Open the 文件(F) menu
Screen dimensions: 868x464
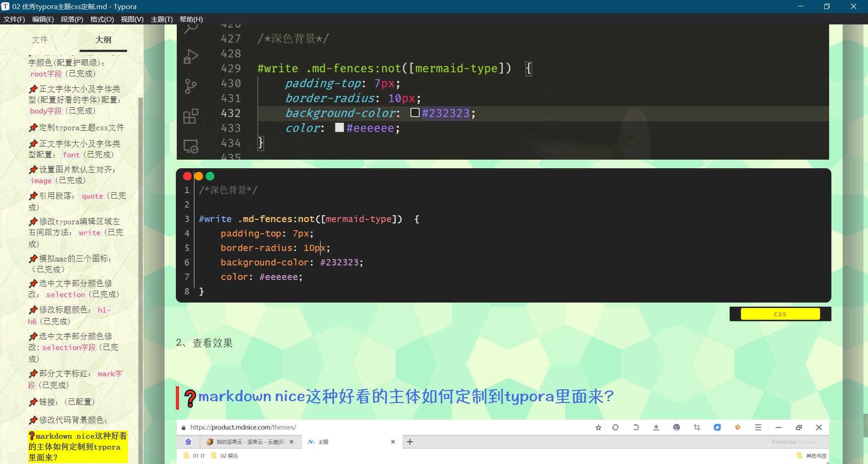(14, 19)
